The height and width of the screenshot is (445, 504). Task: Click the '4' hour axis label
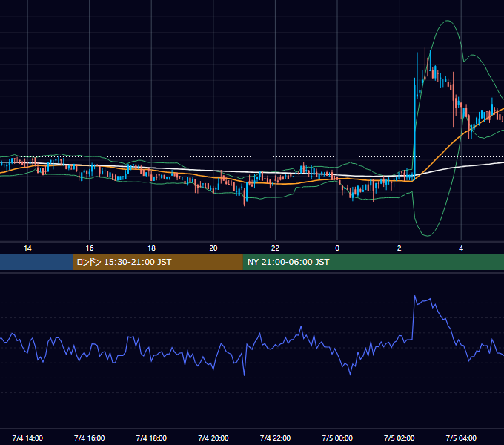tap(461, 248)
